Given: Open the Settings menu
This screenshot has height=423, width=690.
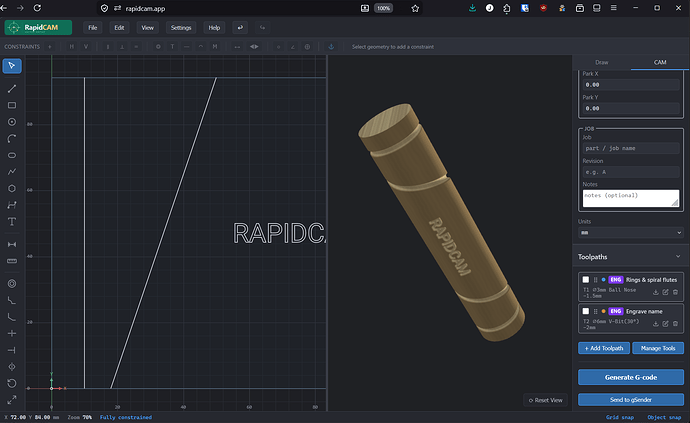Looking at the screenshot, I should coord(181,28).
